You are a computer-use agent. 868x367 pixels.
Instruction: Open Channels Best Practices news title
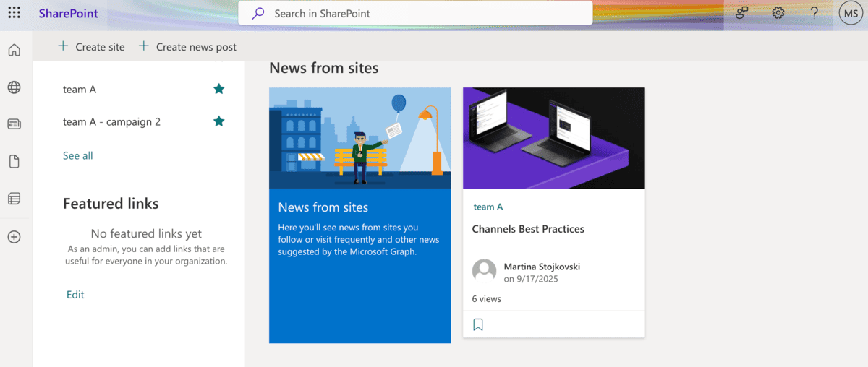coord(528,229)
